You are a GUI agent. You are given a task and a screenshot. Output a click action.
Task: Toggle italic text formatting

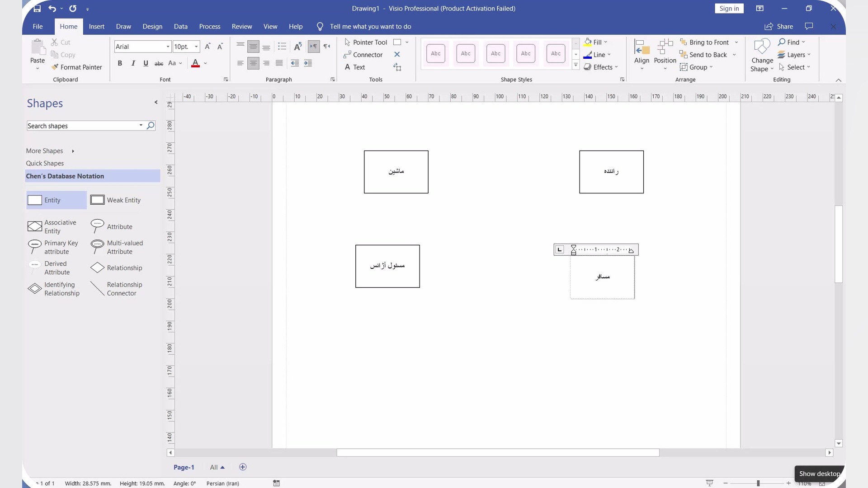coord(133,63)
